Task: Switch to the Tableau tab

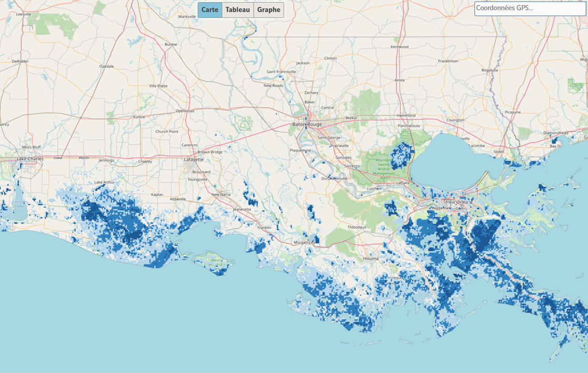Action: point(237,10)
